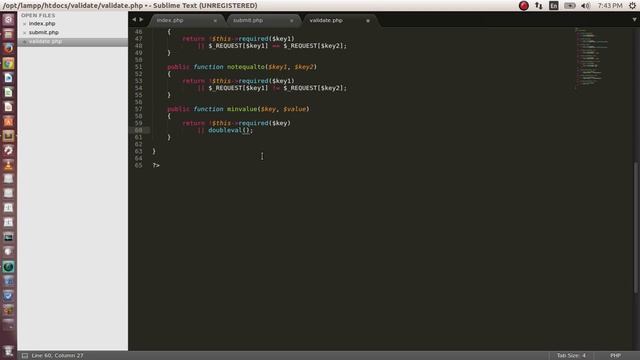Click line number 51 in gutter
640x360 pixels.
(138, 67)
